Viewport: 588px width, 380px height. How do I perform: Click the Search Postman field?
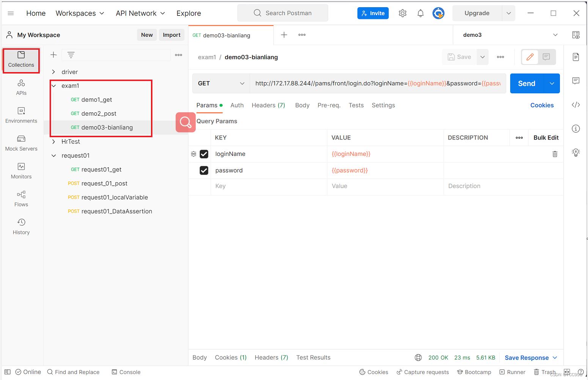[x=283, y=13]
